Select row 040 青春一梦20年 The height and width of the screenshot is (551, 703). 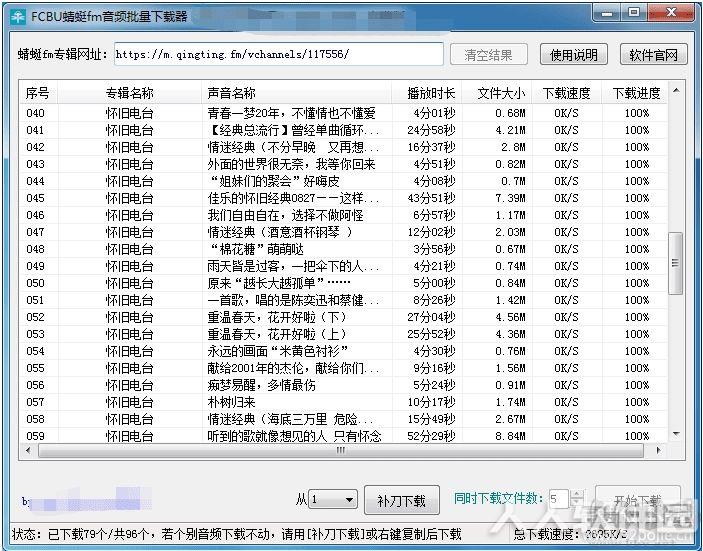pyautogui.click(x=343, y=113)
